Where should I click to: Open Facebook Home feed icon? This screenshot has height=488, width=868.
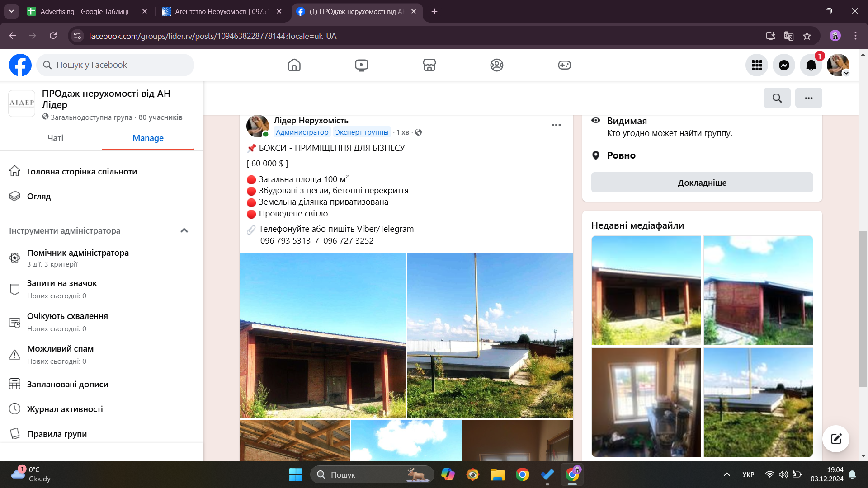click(294, 65)
